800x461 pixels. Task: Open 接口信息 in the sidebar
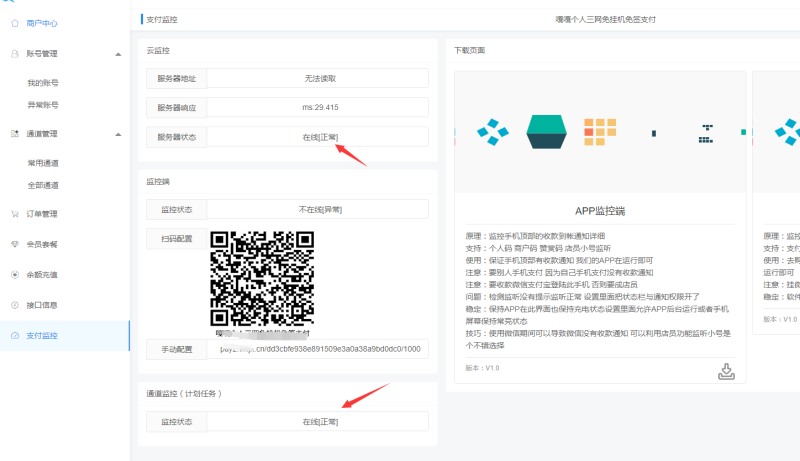[42, 305]
